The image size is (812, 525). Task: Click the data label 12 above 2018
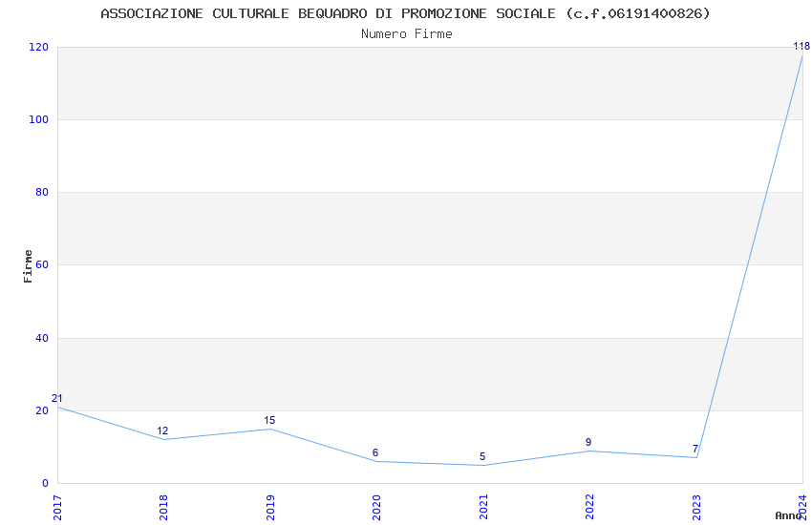(162, 431)
